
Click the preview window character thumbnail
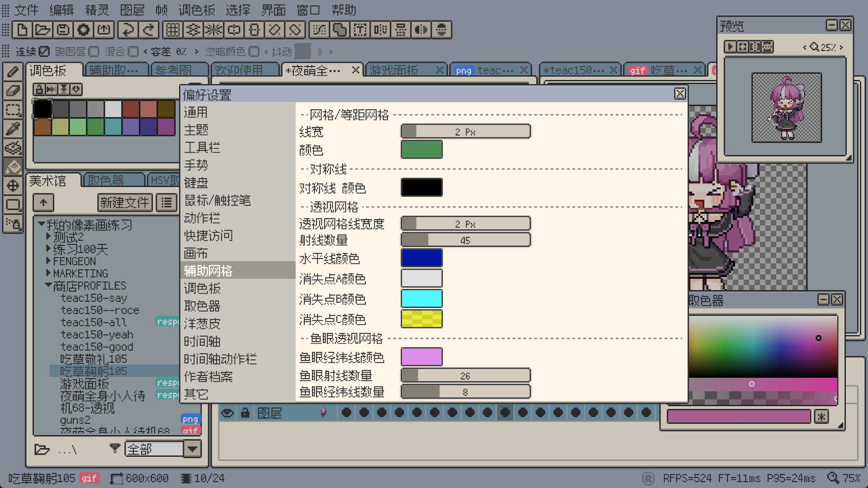click(x=787, y=108)
